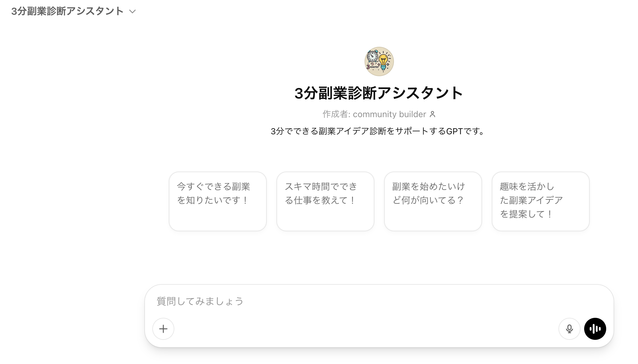This screenshot has height=364, width=638.
Task: Click the large centered 3分副業診断アシスタント heading
Action: (379, 93)
